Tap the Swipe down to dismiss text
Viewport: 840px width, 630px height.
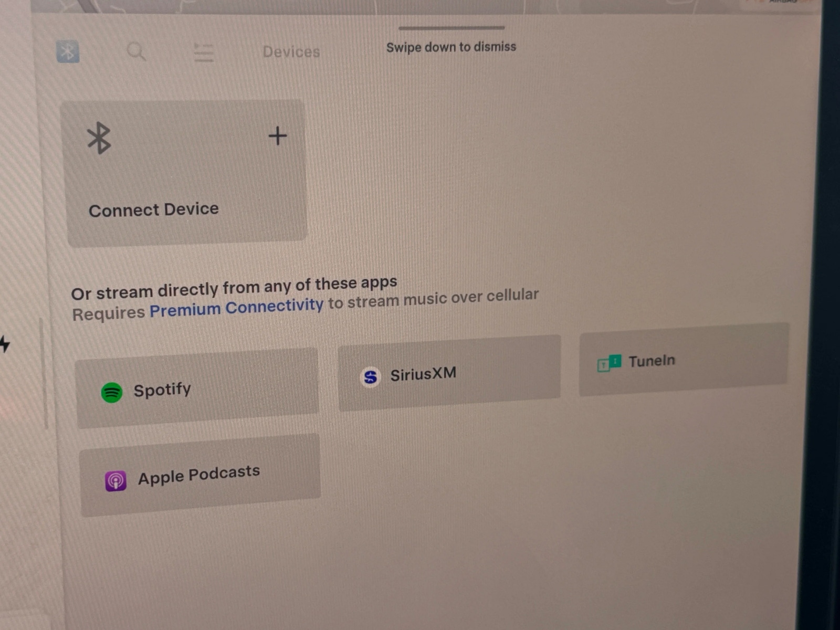[x=451, y=47]
